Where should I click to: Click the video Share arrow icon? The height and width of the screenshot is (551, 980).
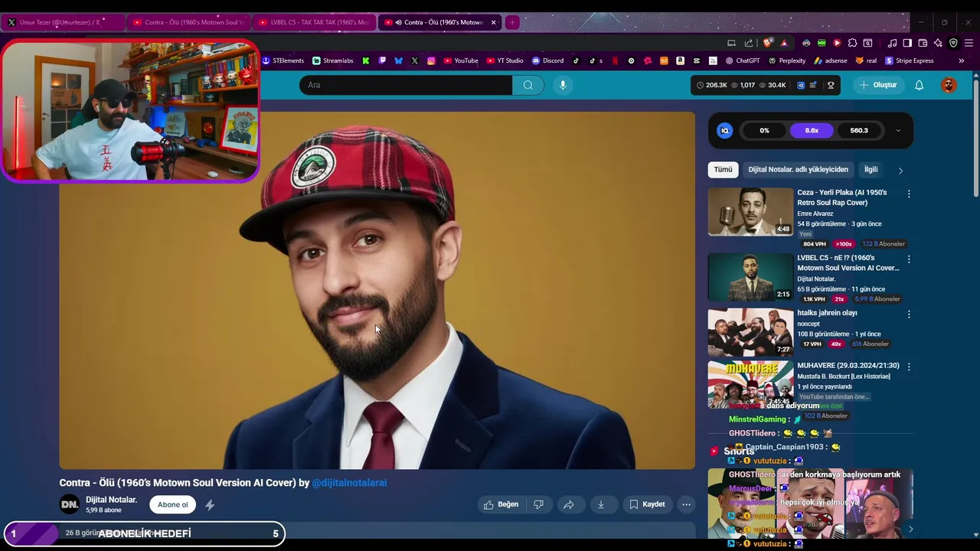(x=569, y=504)
